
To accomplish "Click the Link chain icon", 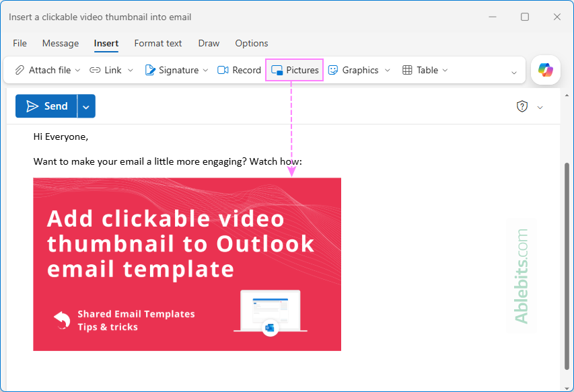I will point(95,70).
